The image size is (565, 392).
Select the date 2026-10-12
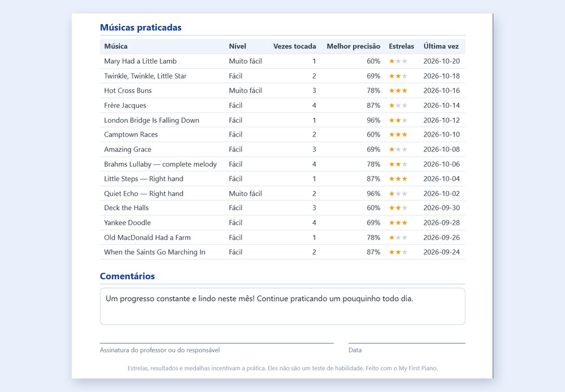[441, 120]
